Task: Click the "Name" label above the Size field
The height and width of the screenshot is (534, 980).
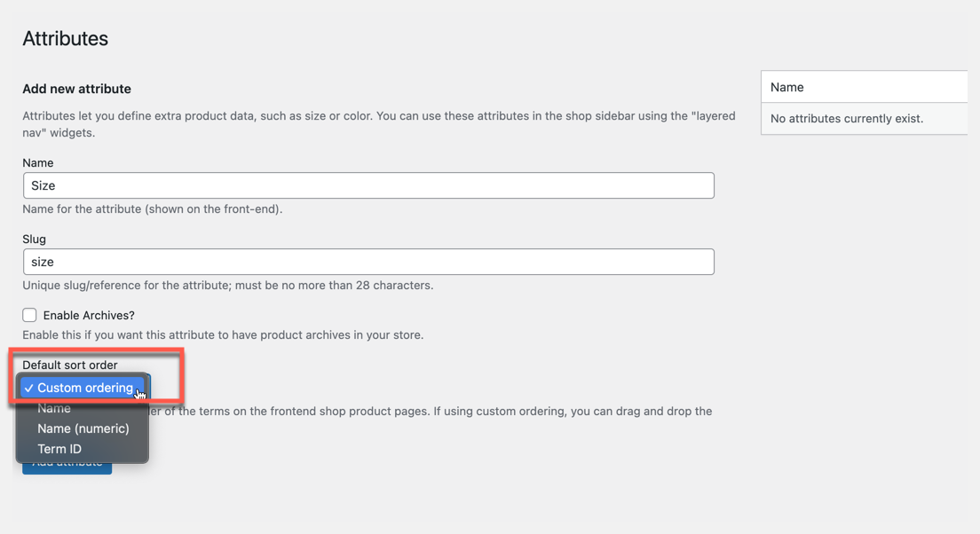Action: coord(38,163)
